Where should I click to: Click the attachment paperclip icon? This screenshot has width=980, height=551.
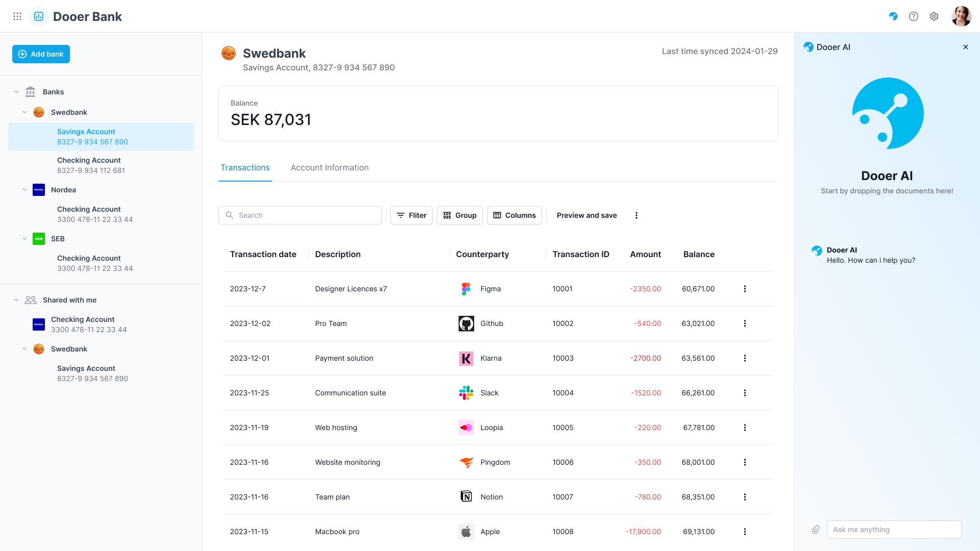(x=816, y=530)
